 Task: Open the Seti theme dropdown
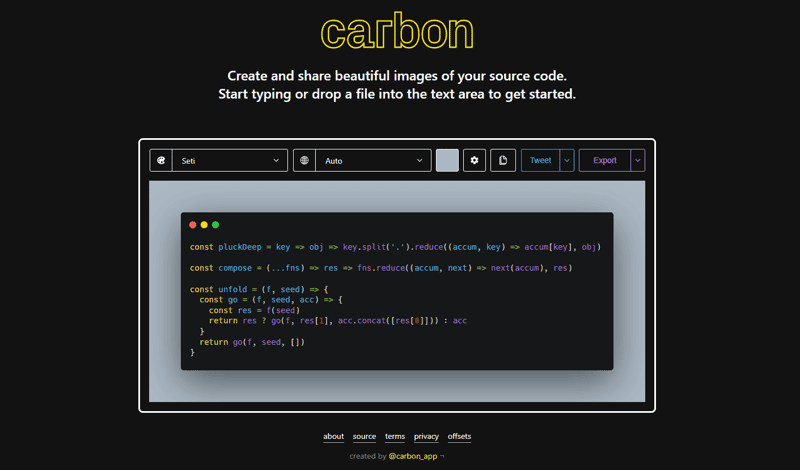pos(230,160)
